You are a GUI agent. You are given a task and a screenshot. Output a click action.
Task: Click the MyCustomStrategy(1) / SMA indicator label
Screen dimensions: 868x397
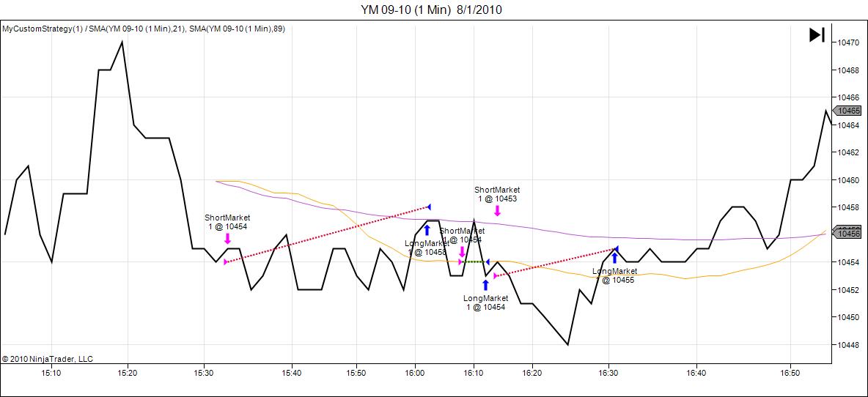tap(144, 29)
